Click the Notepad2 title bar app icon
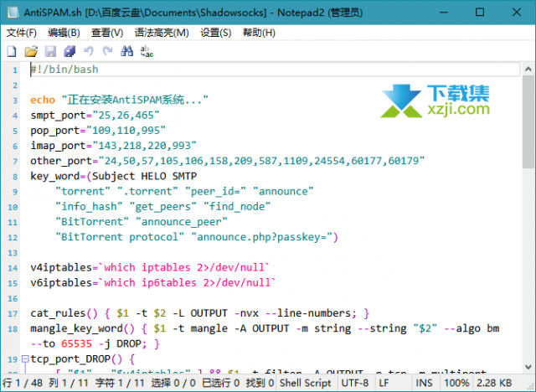The height and width of the screenshot is (392, 536). click(13, 13)
